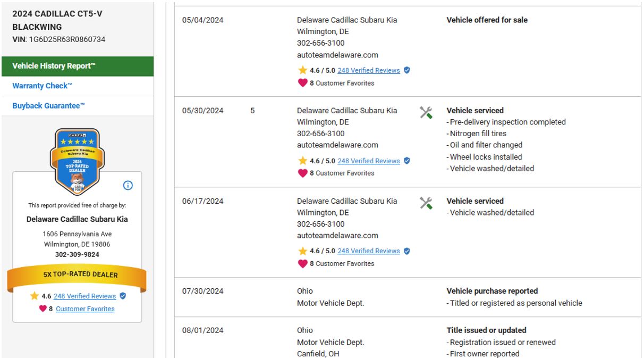Viewport: 644px width, 358px height.
Task: Click the Top-Rated Dealer badge image
Action: 78,162
